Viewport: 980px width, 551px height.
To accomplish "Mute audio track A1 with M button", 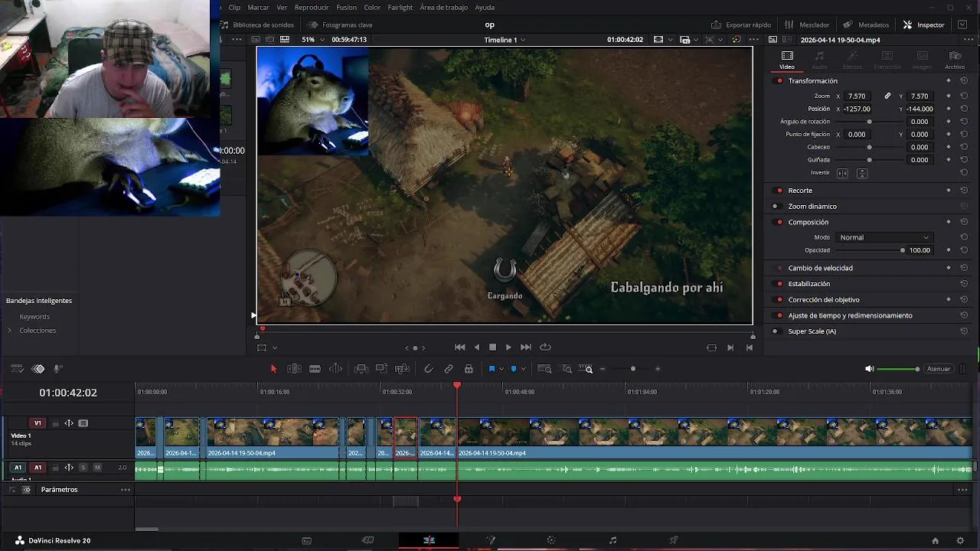I will (x=97, y=468).
